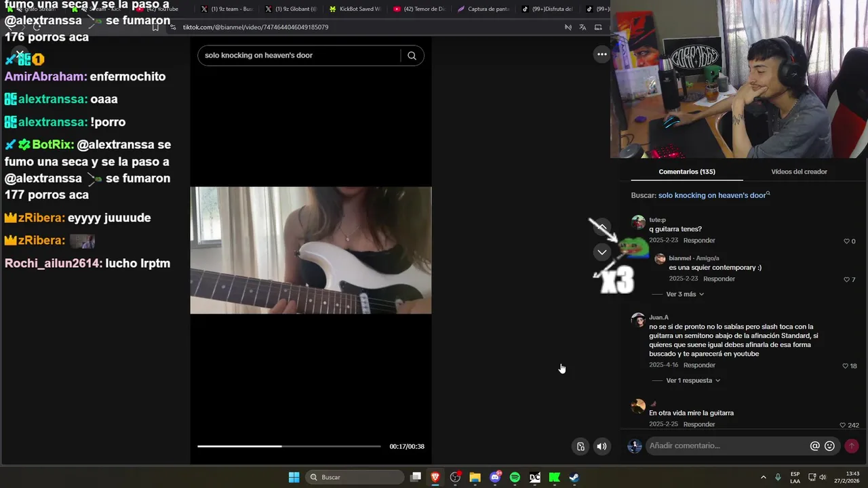Viewport: 868px width, 488px height.
Task: Click the browser address bar URL
Action: click(x=256, y=27)
